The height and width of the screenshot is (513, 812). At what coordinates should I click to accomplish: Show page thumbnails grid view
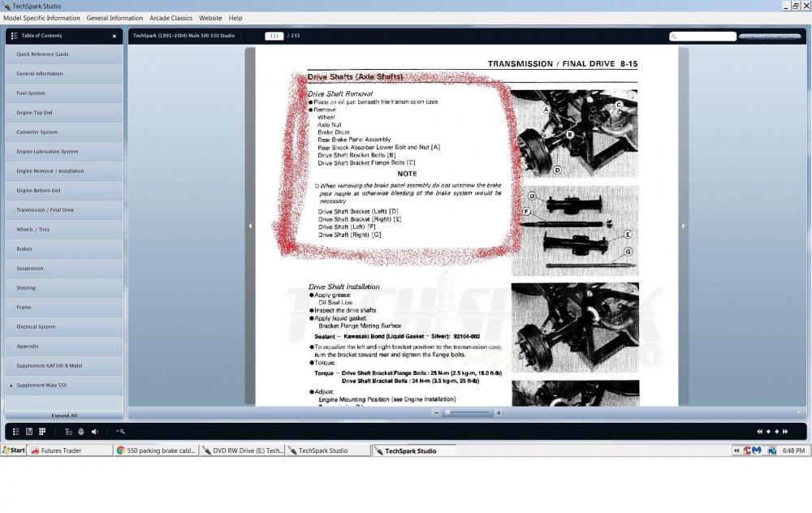pos(42,432)
